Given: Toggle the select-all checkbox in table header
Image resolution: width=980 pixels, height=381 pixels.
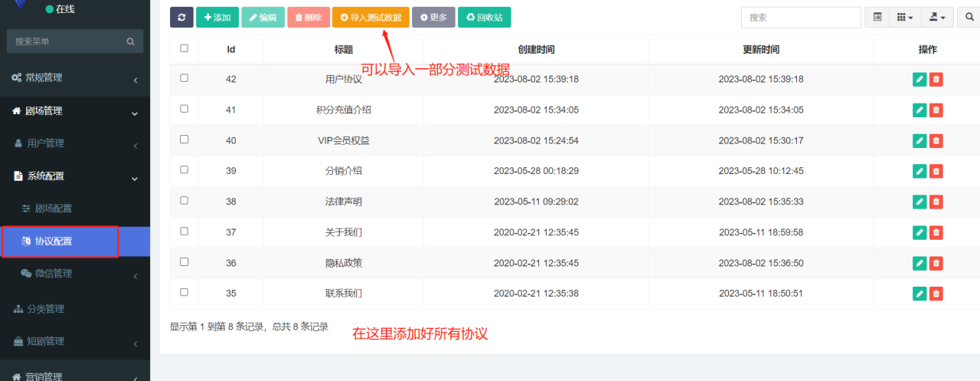Looking at the screenshot, I should [184, 48].
